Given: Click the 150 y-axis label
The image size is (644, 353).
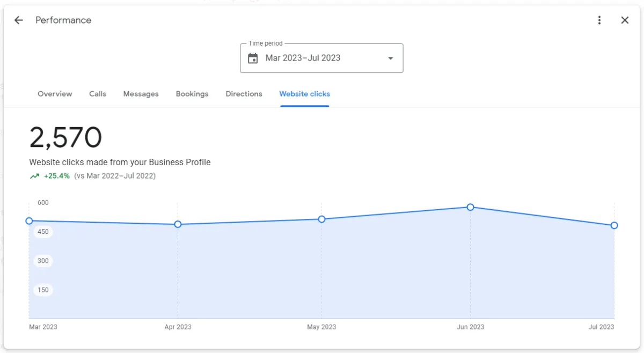Looking at the screenshot, I should (43, 290).
